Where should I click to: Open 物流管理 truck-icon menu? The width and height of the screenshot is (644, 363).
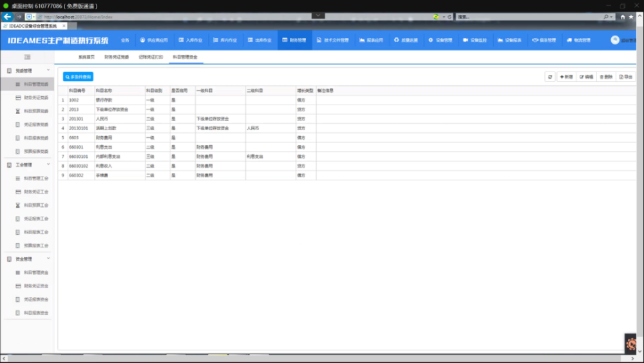[578, 40]
